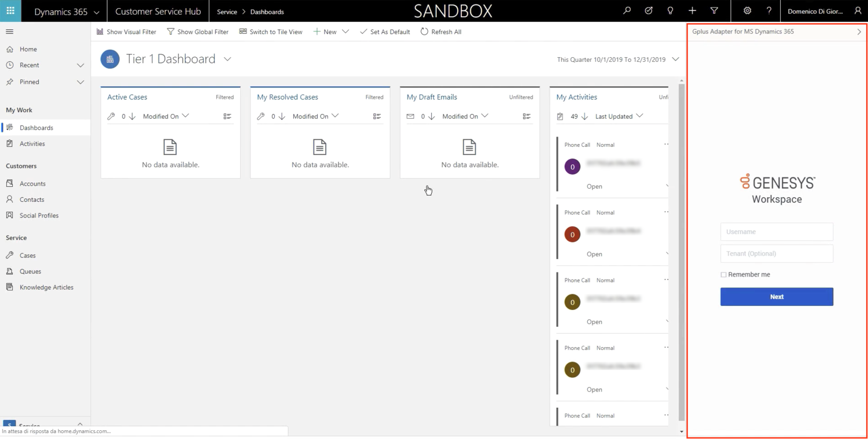This screenshot has width=868, height=439.
Task: Click Show Visual Filter
Action: tap(126, 32)
